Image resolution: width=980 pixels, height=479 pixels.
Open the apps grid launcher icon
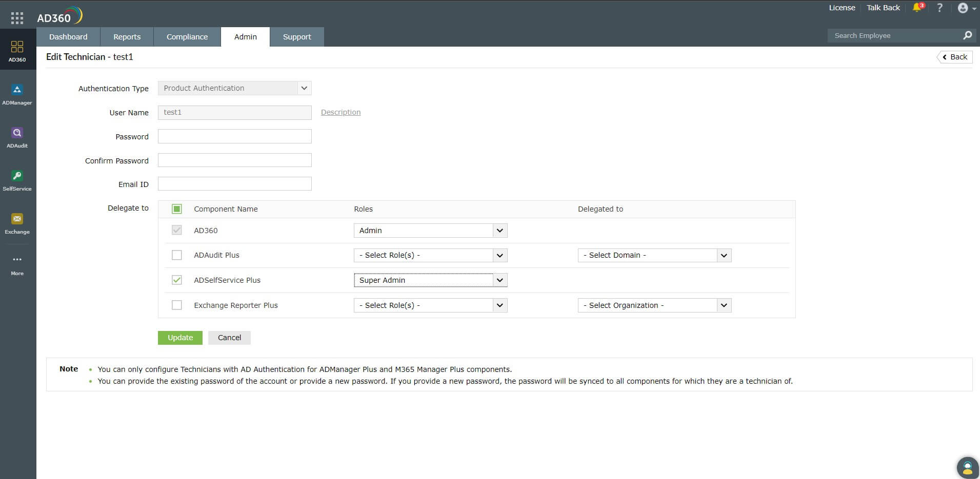[17, 18]
